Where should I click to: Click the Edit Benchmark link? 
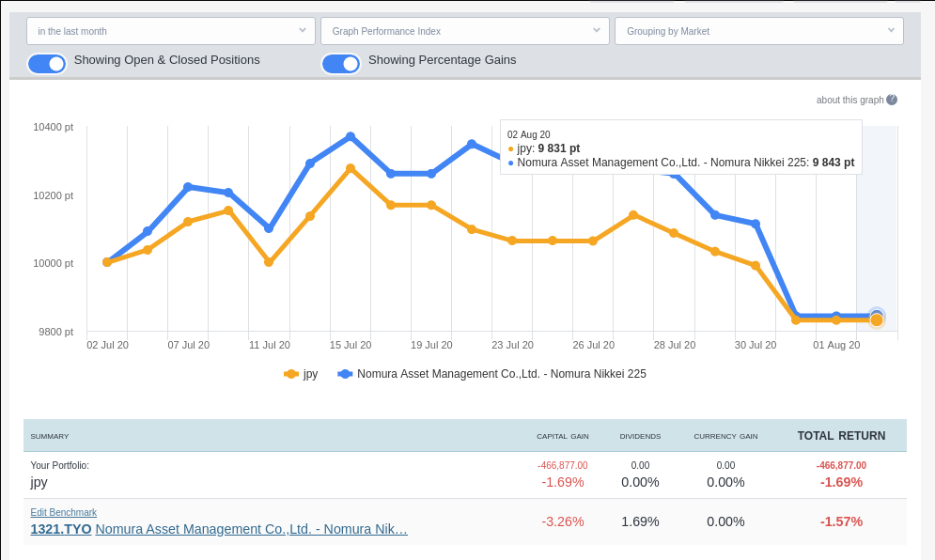(64, 512)
